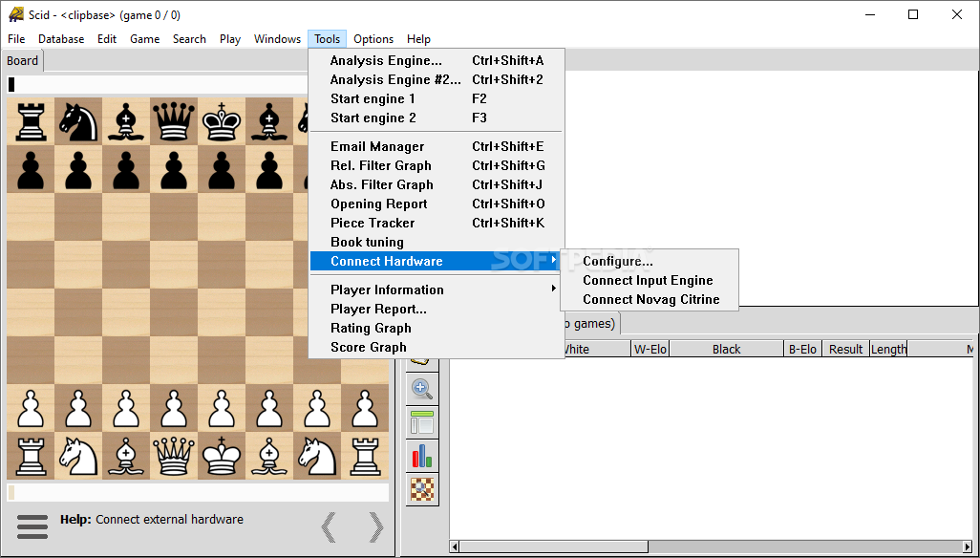Expand the Connect Hardware submenu arrow

point(554,261)
